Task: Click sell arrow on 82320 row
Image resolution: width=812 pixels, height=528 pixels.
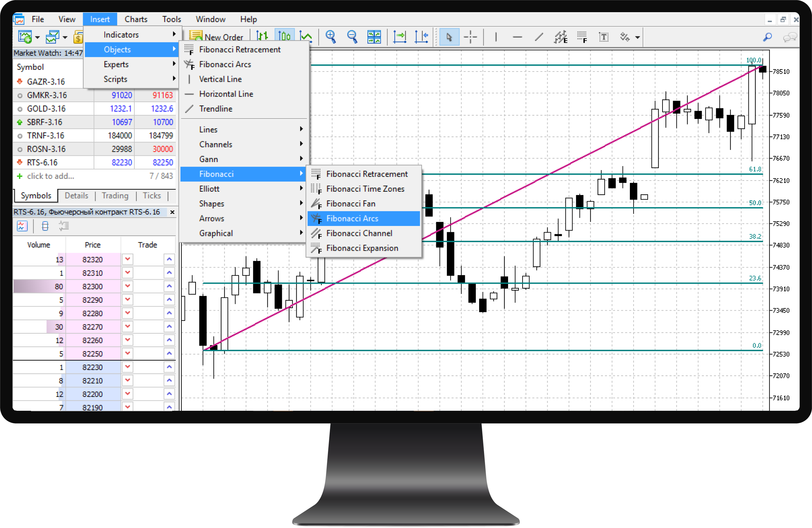Action: tap(128, 259)
